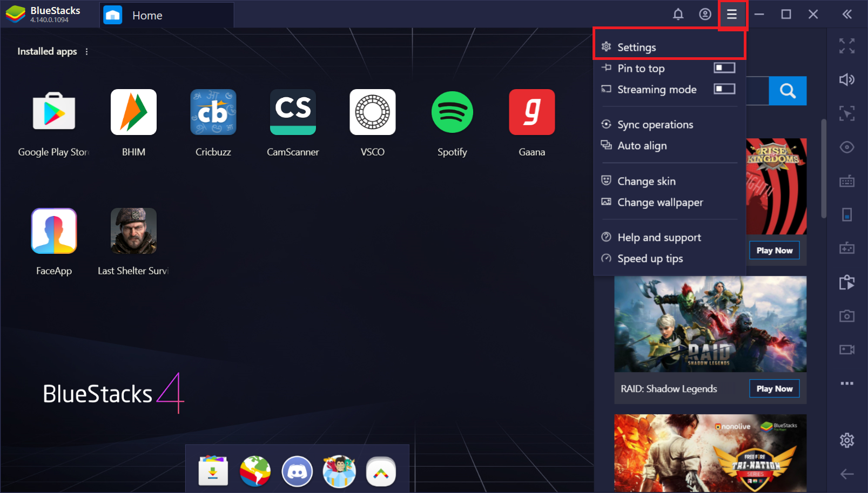This screenshot has width=868, height=493.
Task: Open keyboard controls icon in sidebar
Action: click(847, 181)
